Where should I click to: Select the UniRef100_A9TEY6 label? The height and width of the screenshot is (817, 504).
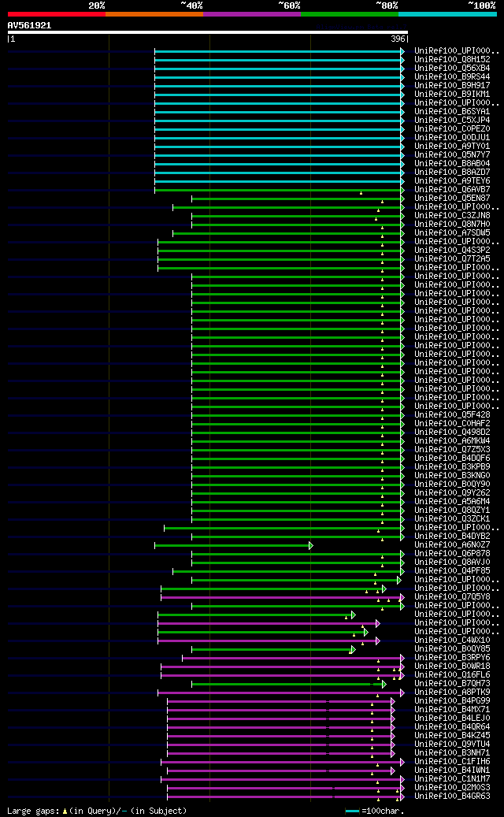452,180
